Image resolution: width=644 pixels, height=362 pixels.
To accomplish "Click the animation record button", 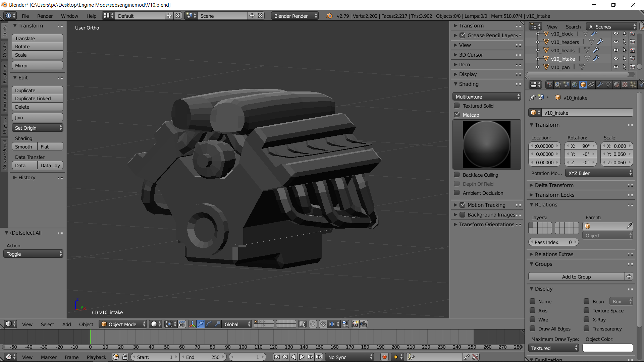I will click(x=385, y=357).
